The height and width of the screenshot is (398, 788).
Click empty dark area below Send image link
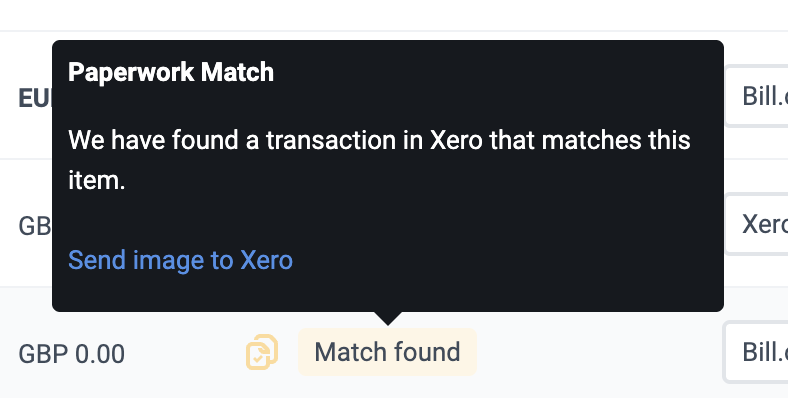pyautogui.click(x=387, y=292)
